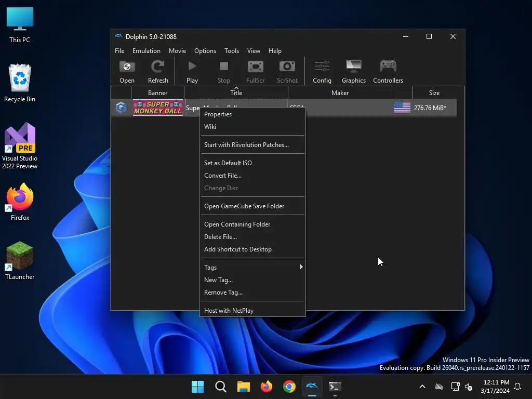Sort by the Maker column header
This screenshot has height=399, width=532.
pos(340,92)
